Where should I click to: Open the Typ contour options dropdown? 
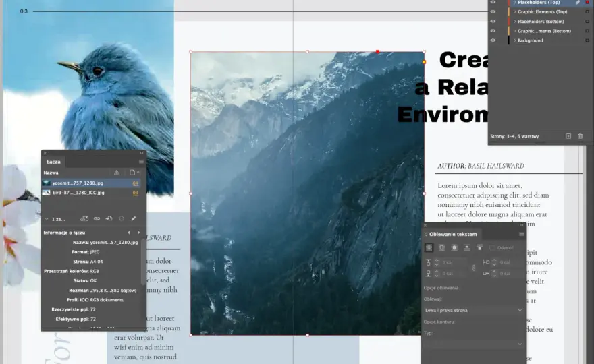[x=473, y=344]
